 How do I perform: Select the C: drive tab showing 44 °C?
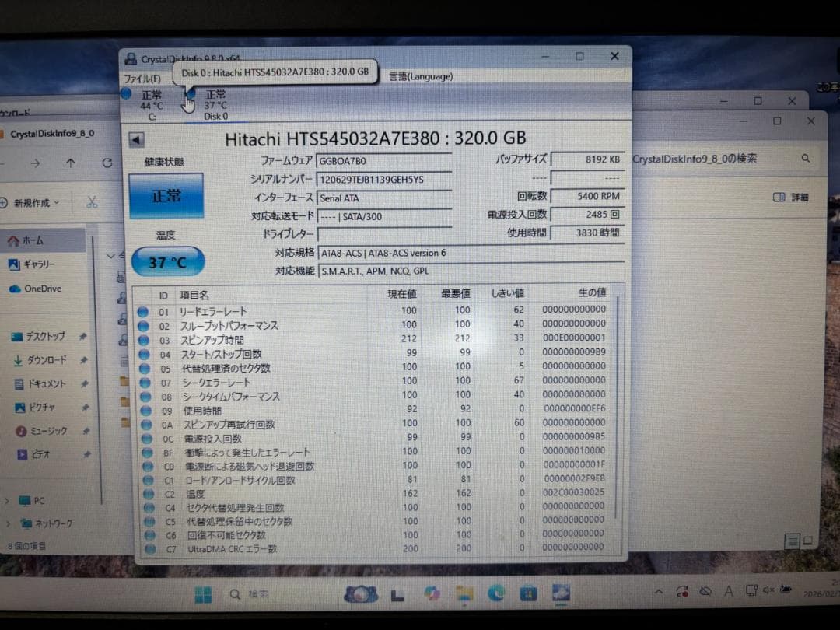(144, 104)
